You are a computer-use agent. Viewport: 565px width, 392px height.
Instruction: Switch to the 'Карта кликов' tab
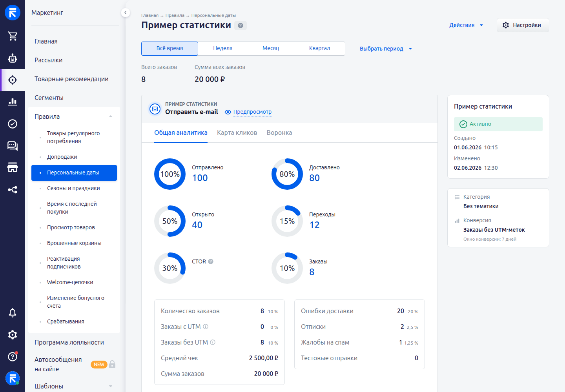pyautogui.click(x=237, y=133)
